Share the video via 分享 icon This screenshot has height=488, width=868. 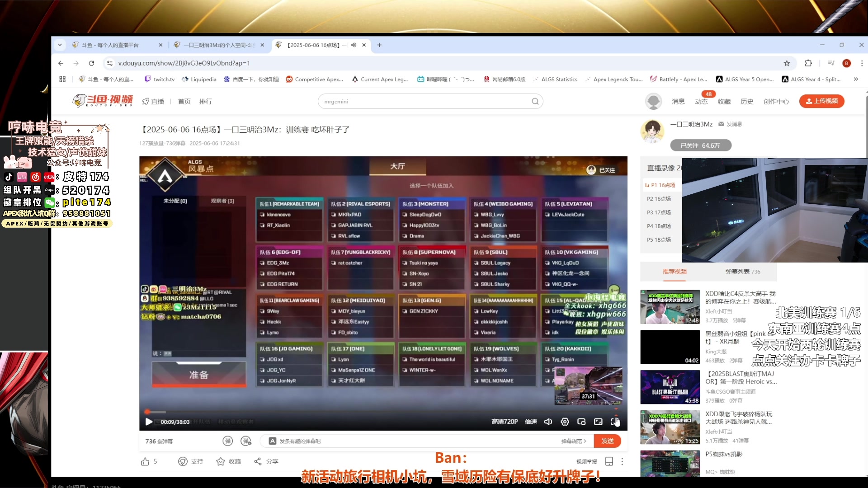[258, 461]
